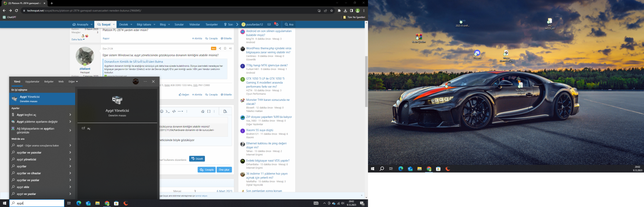Select Tümü tab in search panel
The width and height of the screenshot is (644, 207).
17,81
